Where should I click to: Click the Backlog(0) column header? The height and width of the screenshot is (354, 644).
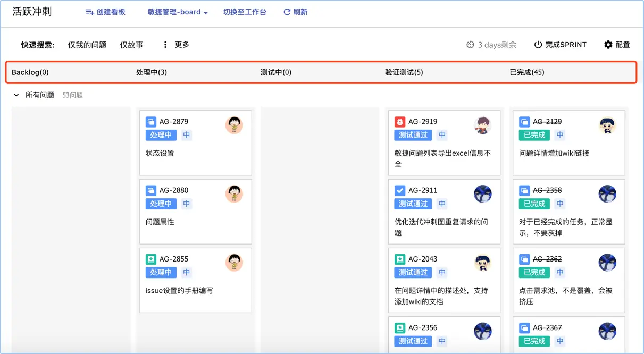click(30, 72)
